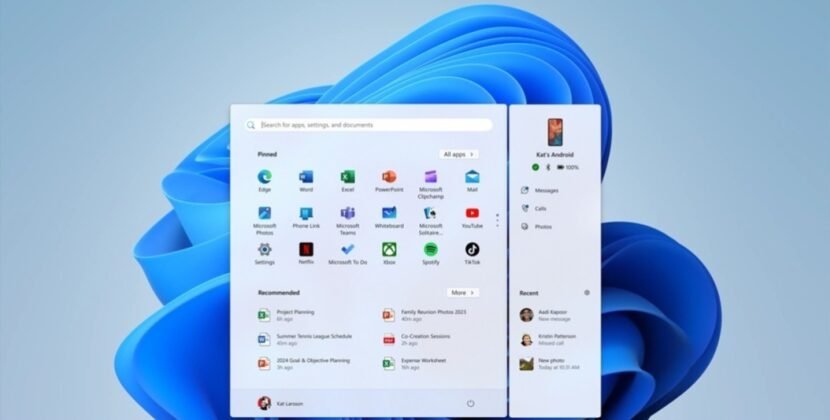
Task: Launch Netflix from pinned apps
Action: [306, 253]
